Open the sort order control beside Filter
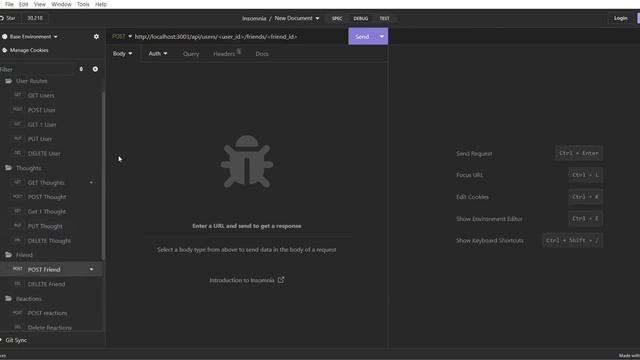640x360 pixels. pyautogui.click(x=81, y=69)
